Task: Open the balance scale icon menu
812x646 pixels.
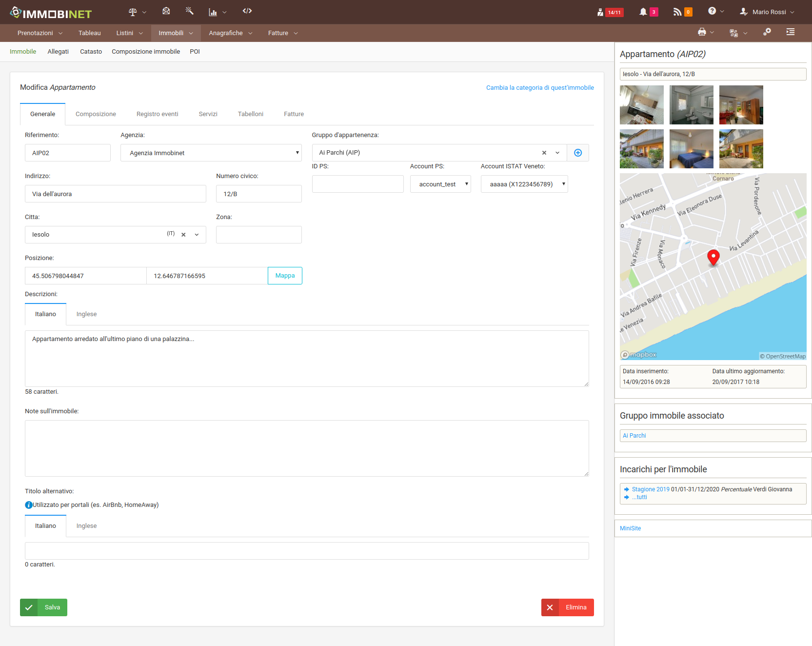Action: (x=137, y=12)
